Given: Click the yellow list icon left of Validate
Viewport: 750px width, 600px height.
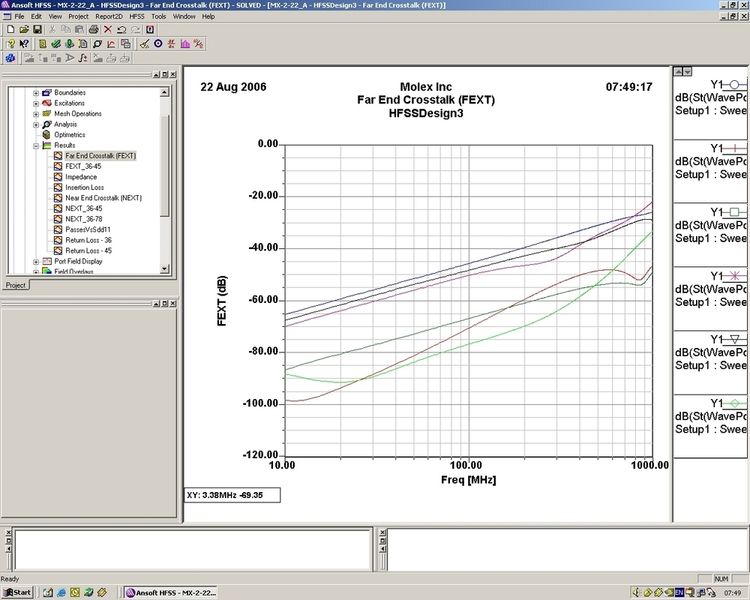Looking at the screenshot, I should [x=43, y=44].
